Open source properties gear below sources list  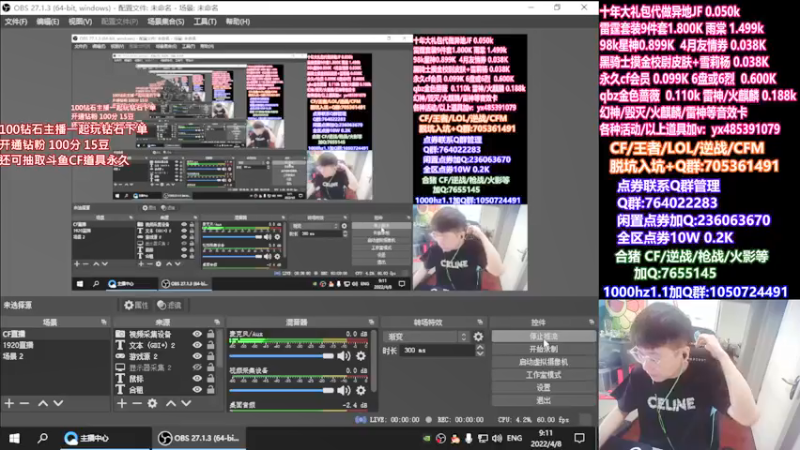click(x=152, y=404)
